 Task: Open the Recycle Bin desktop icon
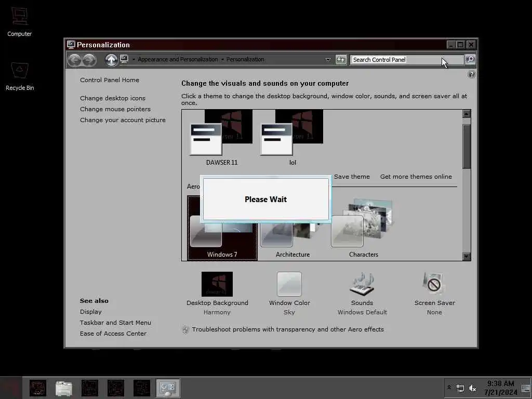pos(20,76)
